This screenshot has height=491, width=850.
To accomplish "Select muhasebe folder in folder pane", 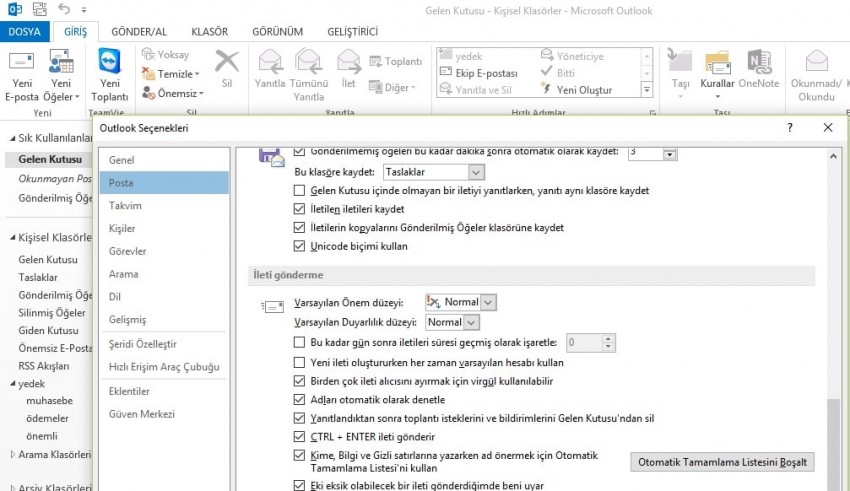I will pos(49,400).
